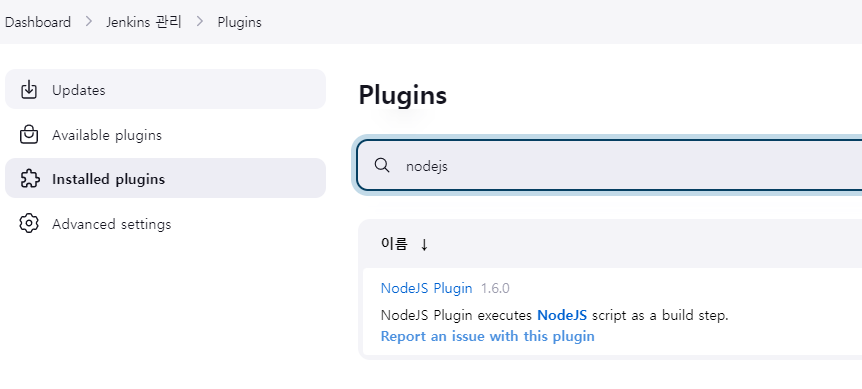Click the Updates download icon

[29, 90]
